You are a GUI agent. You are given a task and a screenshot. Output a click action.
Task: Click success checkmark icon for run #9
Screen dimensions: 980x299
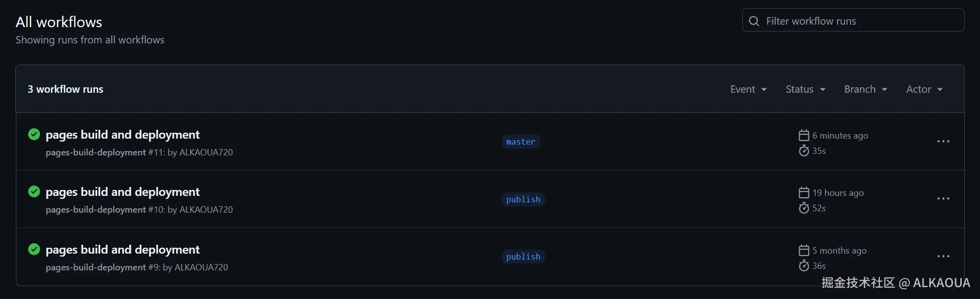pyautogui.click(x=34, y=249)
